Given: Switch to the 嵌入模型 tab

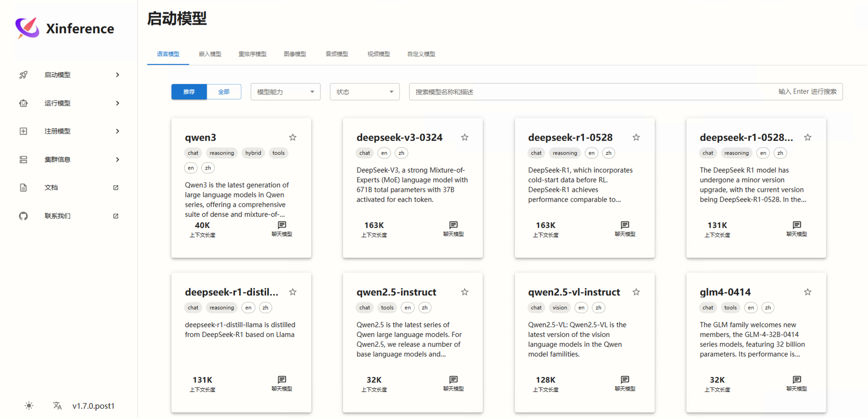Looking at the screenshot, I should 210,54.
